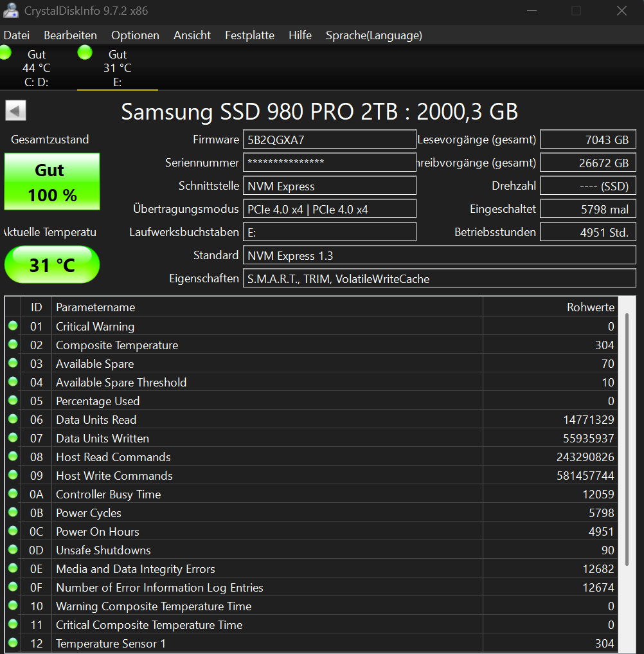Click status dot of Power On Hours row

(x=13, y=531)
